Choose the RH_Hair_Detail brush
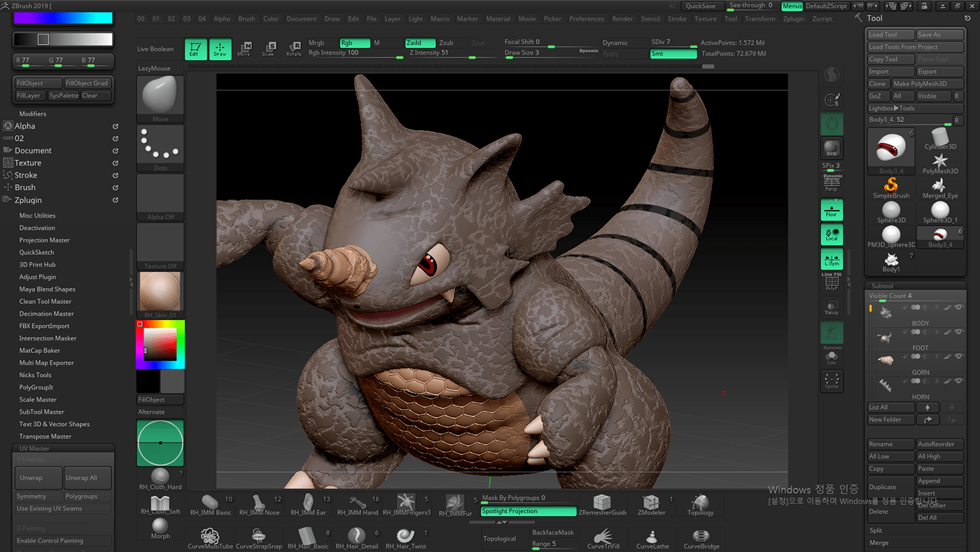Image resolution: width=980 pixels, height=552 pixels. click(x=357, y=539)
